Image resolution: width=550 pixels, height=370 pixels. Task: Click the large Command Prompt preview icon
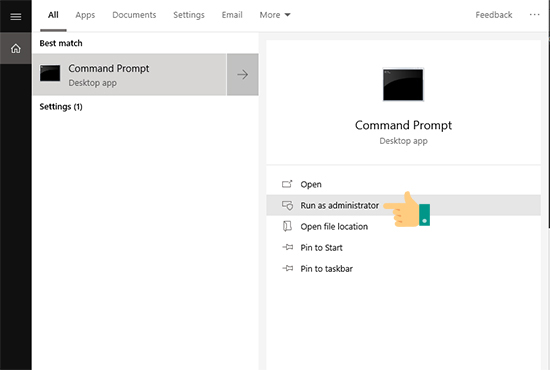403,85
